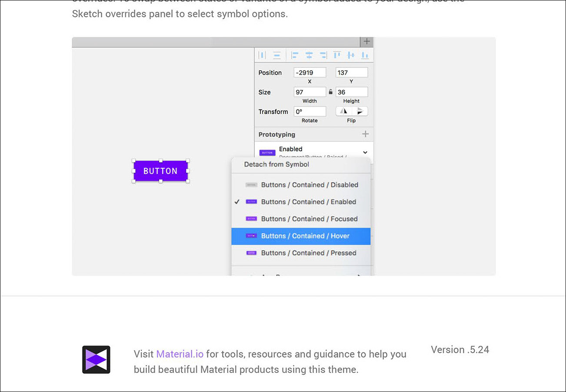The height and width of the screenshot is (392, 566).
Task: Click the purple BUTTON on the canvas
Action: pyautogui.click(x=161, y=171)
